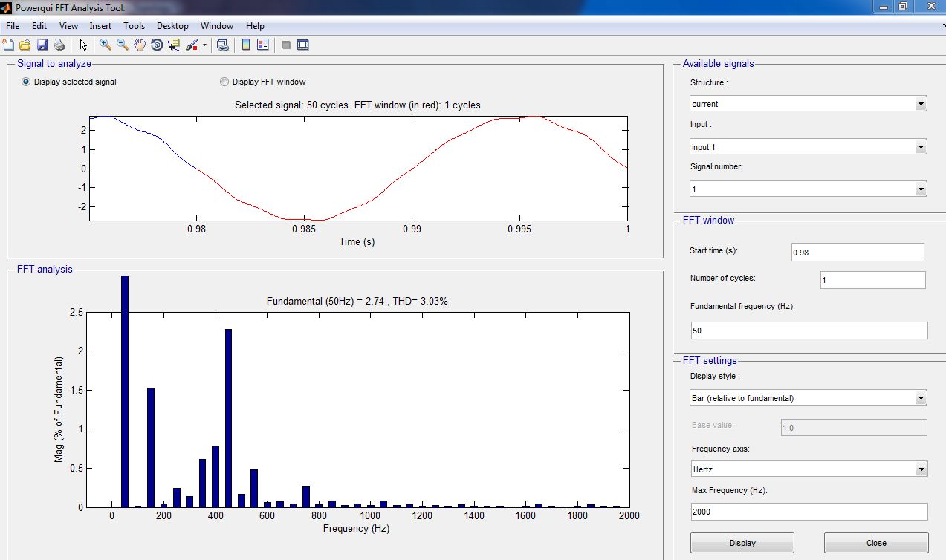Activate the Pan hand tool
Viewport: 946px width, 560px height.
point(140,45)
